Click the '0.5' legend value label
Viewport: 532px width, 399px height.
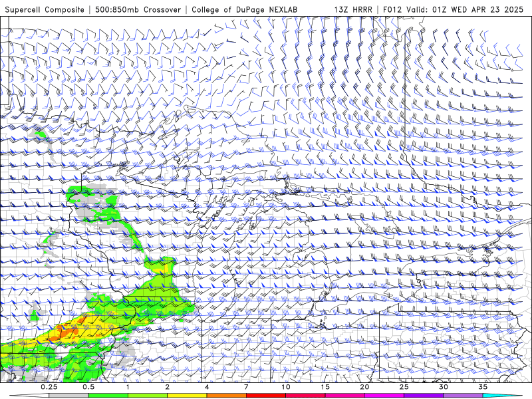[88, 387]
